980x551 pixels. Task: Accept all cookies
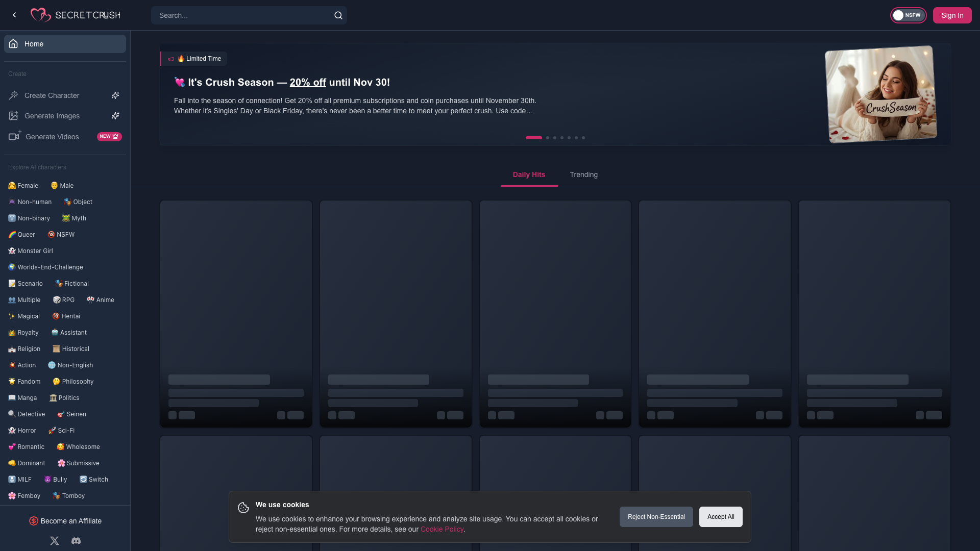(721, 517)
